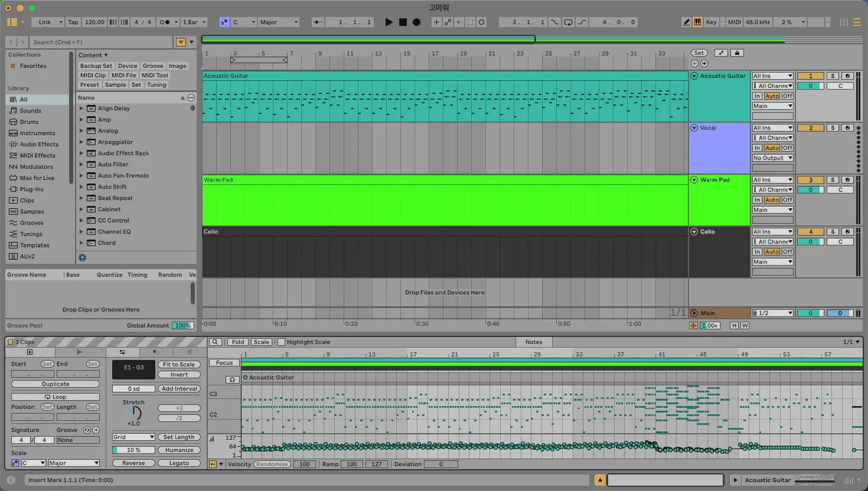Click the MIDI Arrangement Overdub plus button

coord(436,22)
